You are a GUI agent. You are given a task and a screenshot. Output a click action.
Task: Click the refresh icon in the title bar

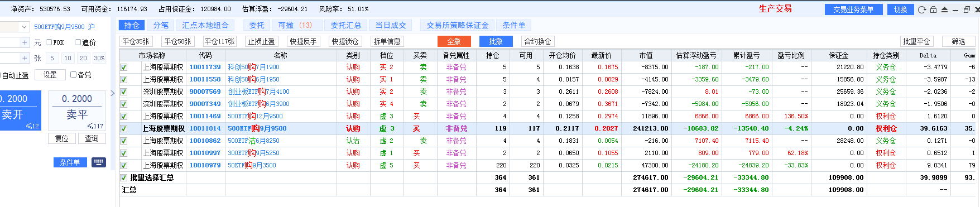pos(922,9)
